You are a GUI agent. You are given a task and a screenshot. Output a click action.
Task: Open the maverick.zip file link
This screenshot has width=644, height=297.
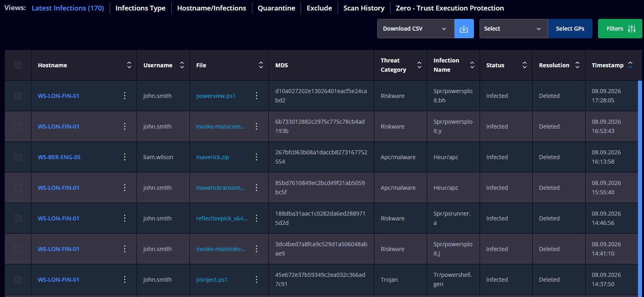point(212,157)
